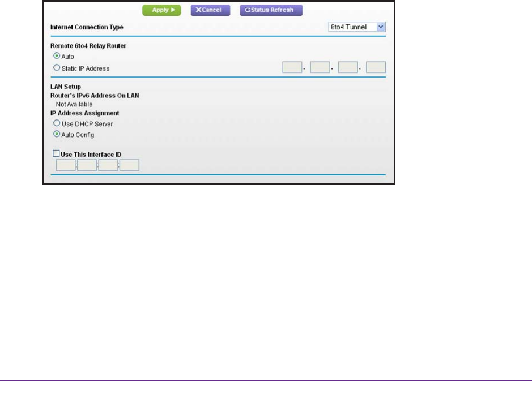Click the X icon on Cancel button
The width and height of the screenshot is (532, 420).
coord(198,10)
